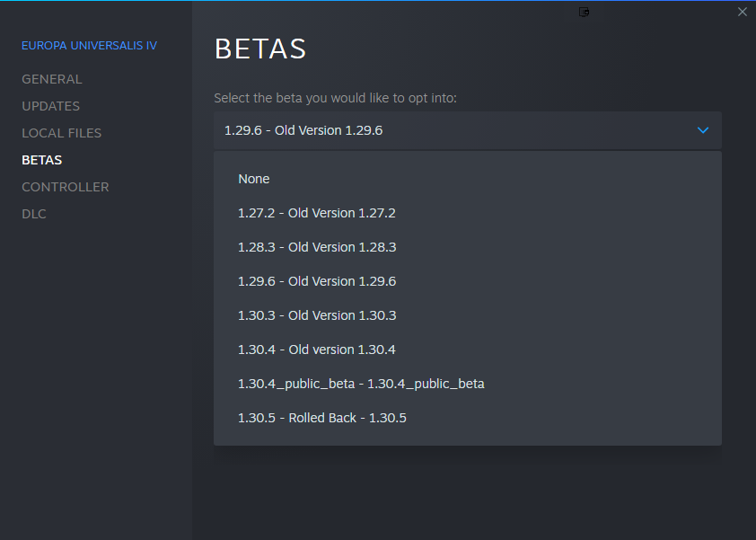Choose 1.27.2 - Old Version 1.27.2
756x540 pixels.
316,213
